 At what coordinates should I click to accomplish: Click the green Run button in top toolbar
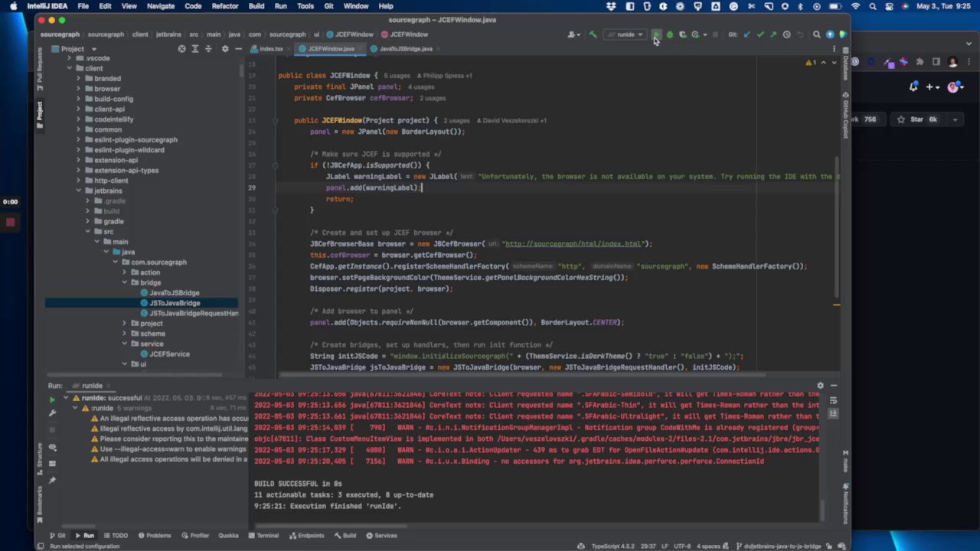[x=656, y=34]
